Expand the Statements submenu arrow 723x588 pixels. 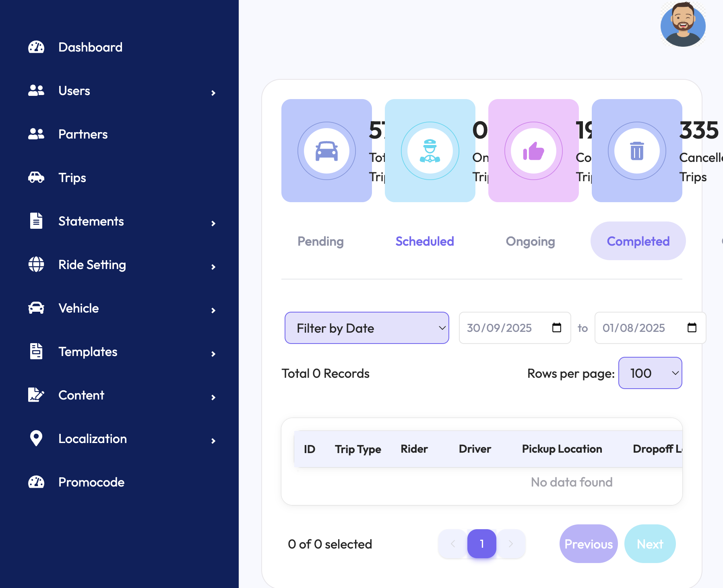213,224
